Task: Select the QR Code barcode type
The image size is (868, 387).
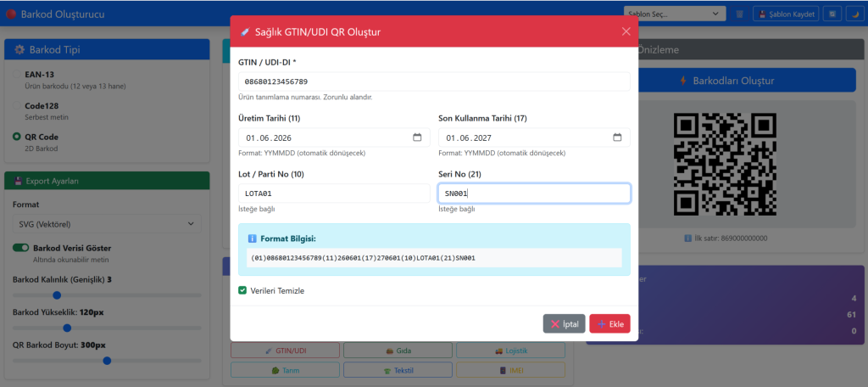Action: click(x=17, y=137)
